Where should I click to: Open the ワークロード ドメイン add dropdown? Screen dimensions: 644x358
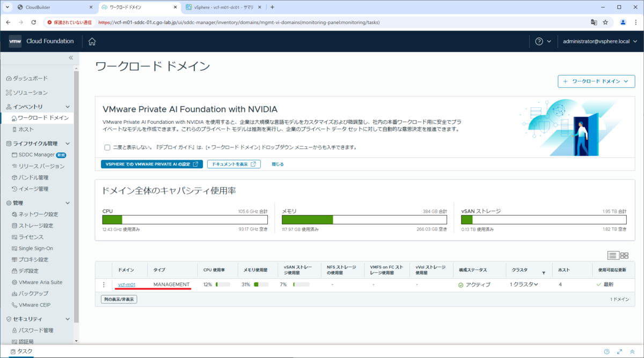pos(597,81)
